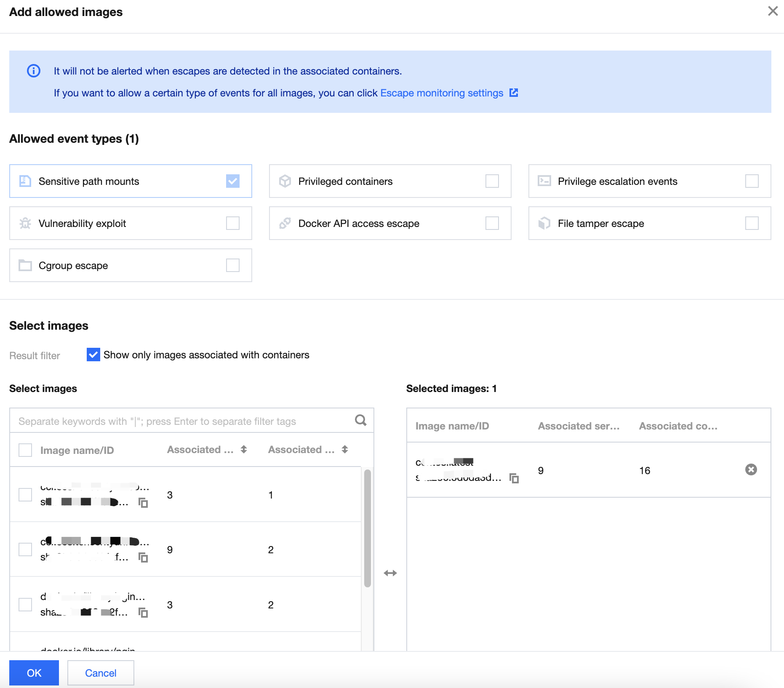The height and width of the screenshot is (688, 784).
Task: Copy ID of the selected image
Action: (x=514, y=478)
